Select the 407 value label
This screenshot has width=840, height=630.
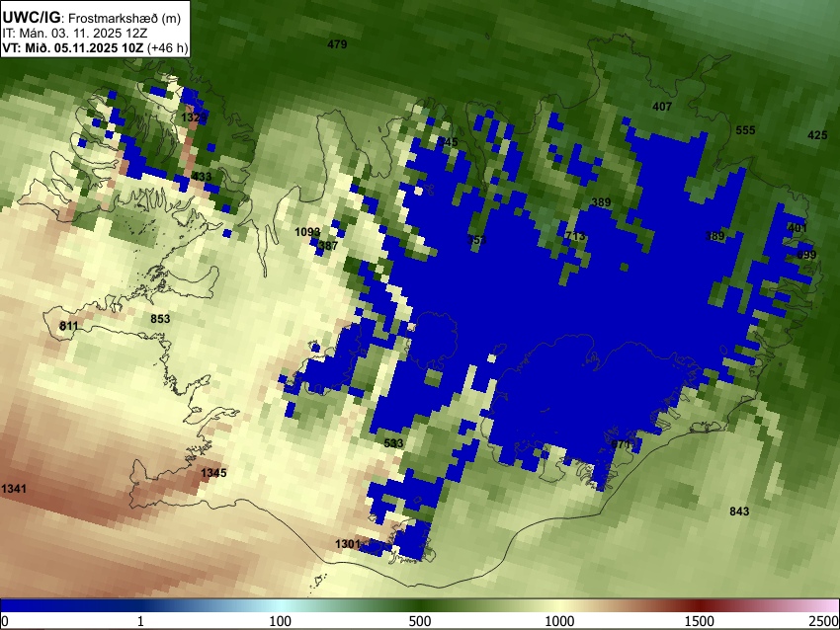click(x=662, y=107)
